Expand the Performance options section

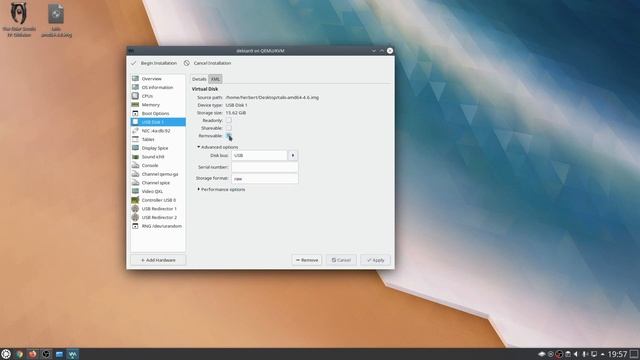click(x=221, y=189)
